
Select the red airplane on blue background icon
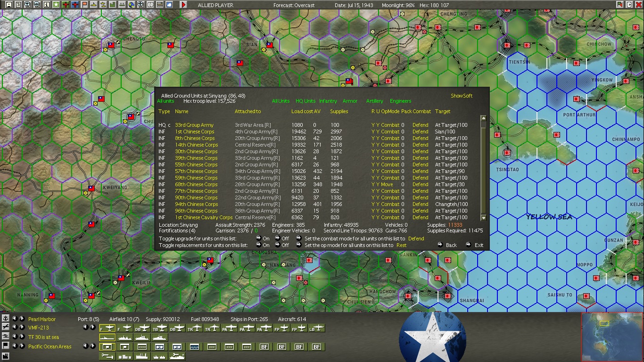(75, 5)
